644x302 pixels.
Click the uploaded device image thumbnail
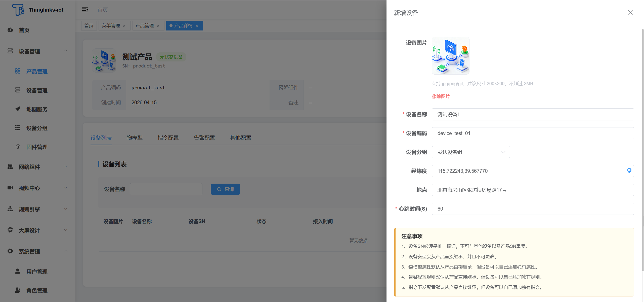(x=450, y=56)
